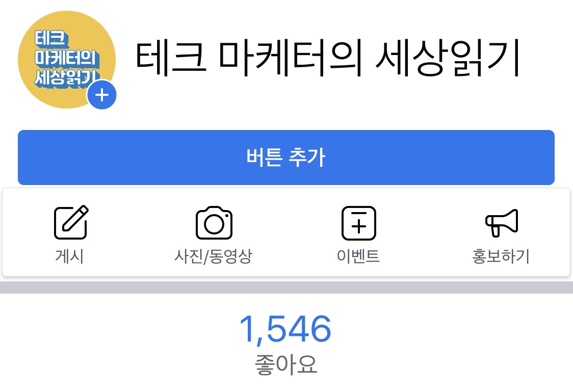The width and height of the screenshot is (573, 392).
Task: Click the 세상읽기 text inside the profile logo
Action: 67,77
